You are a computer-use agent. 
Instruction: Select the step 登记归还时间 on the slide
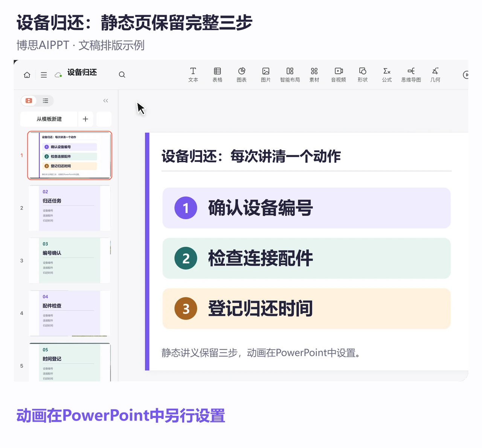tap(307, 309)
